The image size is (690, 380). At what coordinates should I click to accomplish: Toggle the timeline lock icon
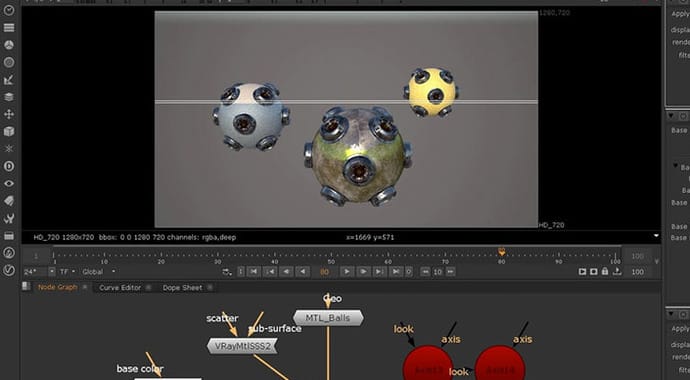605,272
